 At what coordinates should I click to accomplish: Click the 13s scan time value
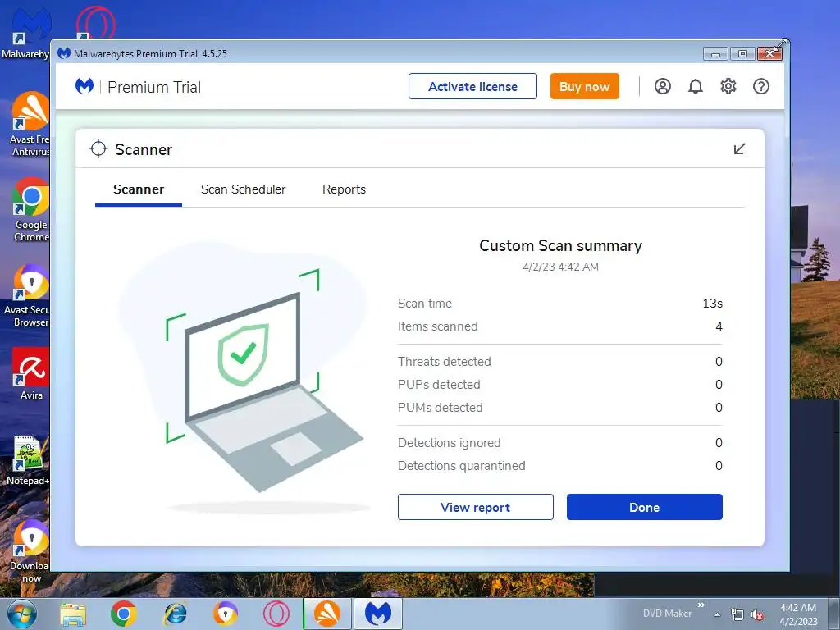pos(713,304)
